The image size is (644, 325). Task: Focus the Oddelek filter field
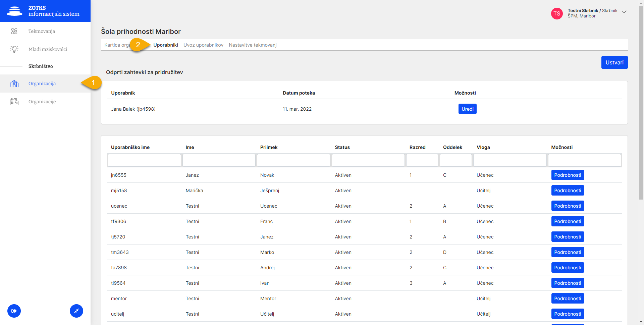pyautogui.click(x=455, y=160)
